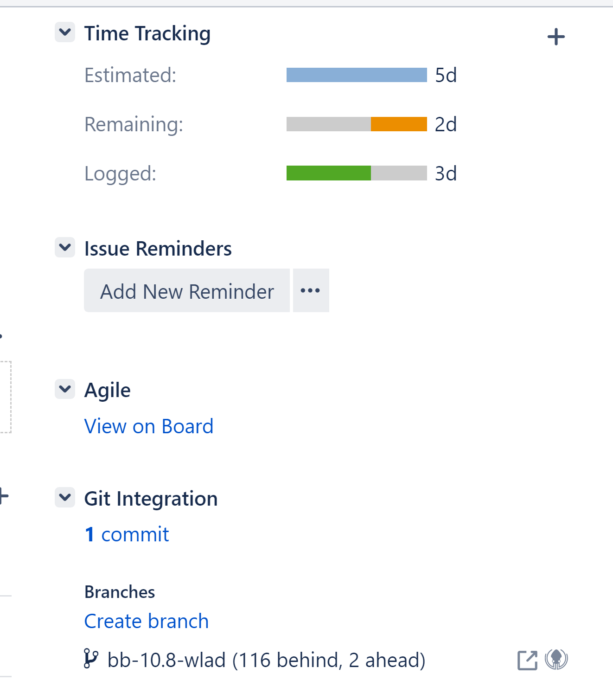The image size is (613, 700).
Task: Collapse the Time Tracking section
Action: click(x=65, y=32)
